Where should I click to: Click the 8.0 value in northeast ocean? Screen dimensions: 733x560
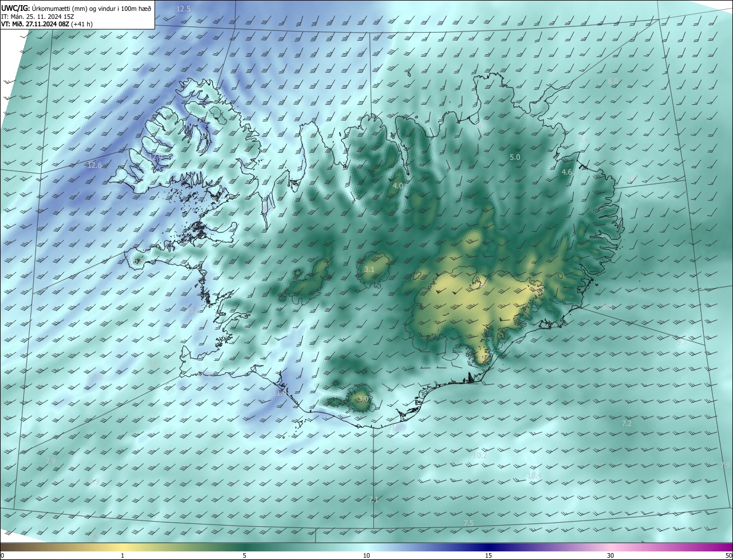(x=613, y=81)
